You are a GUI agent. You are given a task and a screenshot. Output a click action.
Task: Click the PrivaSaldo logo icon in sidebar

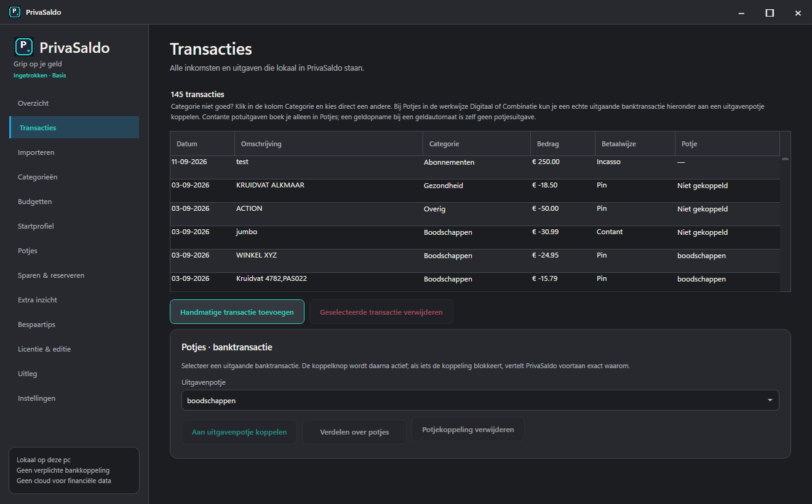tap(23, 47)
